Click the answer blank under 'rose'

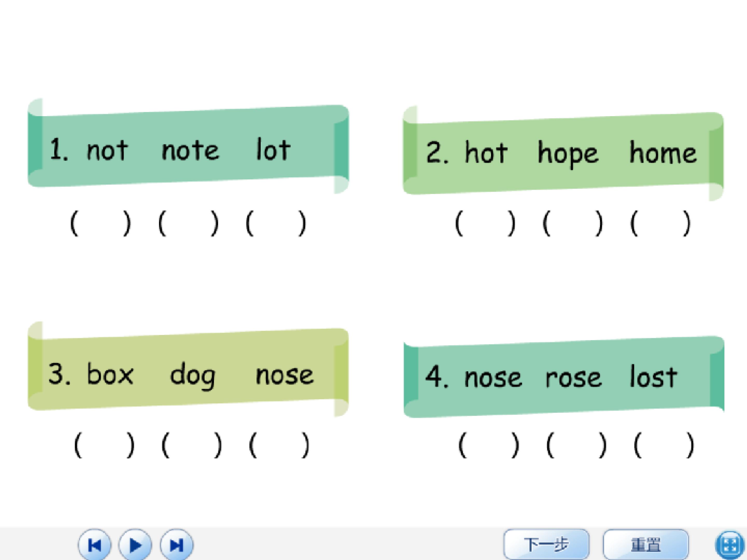coord(576,445)
